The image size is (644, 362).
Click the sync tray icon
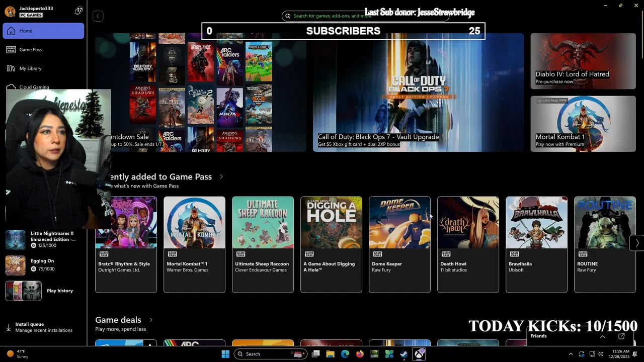coord(582,354)
